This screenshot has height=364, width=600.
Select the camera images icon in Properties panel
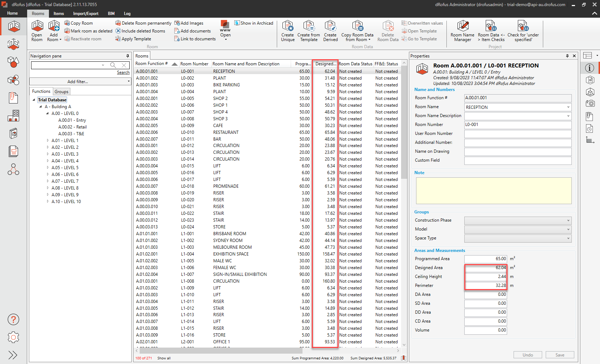pyautogui.click(x=590, y=103)
